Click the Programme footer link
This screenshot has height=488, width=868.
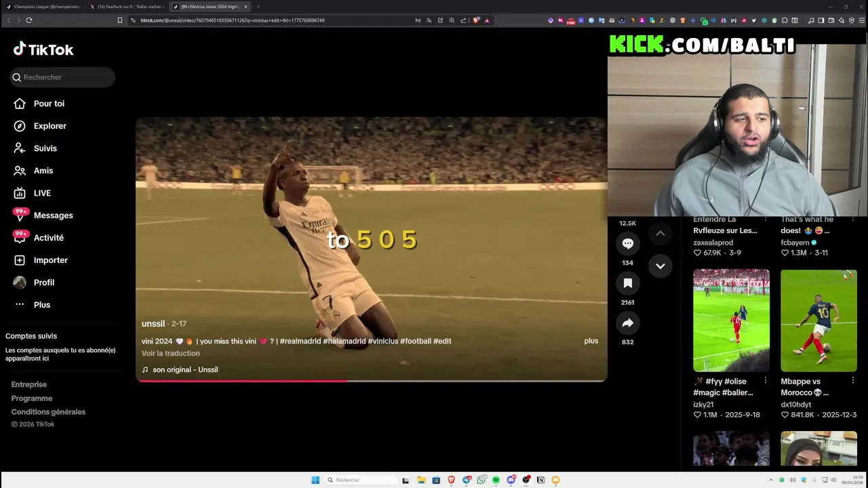pos(31,398)
